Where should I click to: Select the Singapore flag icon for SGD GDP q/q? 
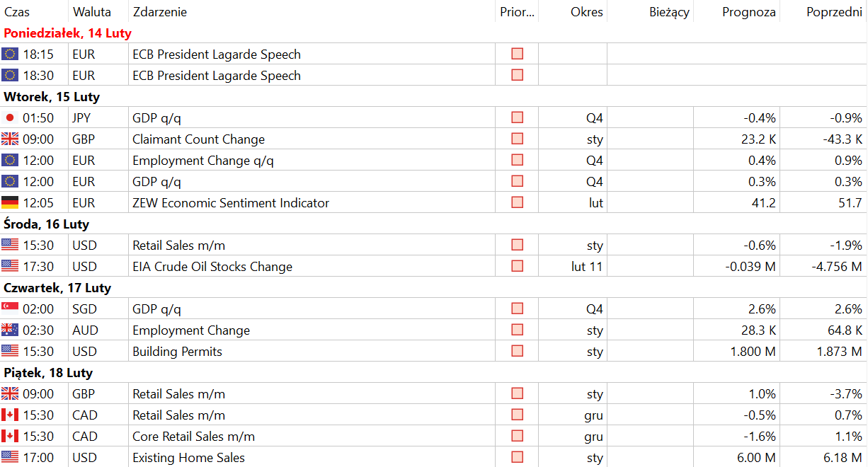pos(10,309)
